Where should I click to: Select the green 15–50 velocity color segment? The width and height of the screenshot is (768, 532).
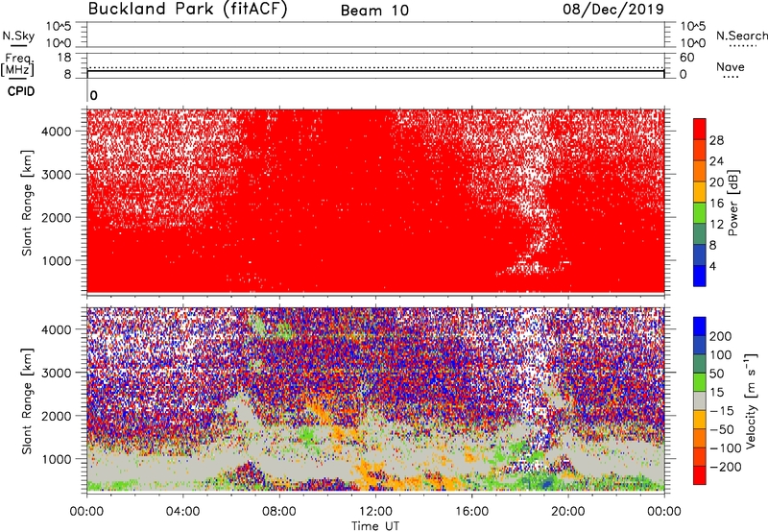point(700,382)
